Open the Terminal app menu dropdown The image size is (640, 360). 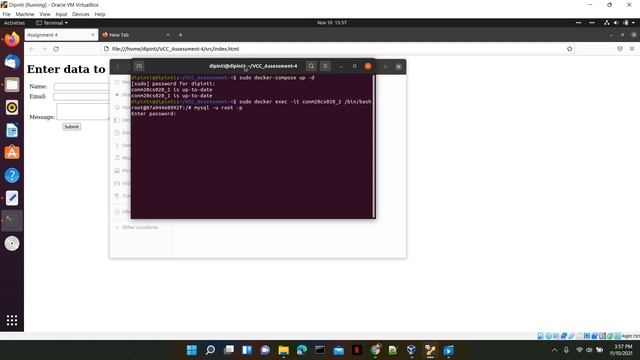pyautogui.click(x=52, y=23)
